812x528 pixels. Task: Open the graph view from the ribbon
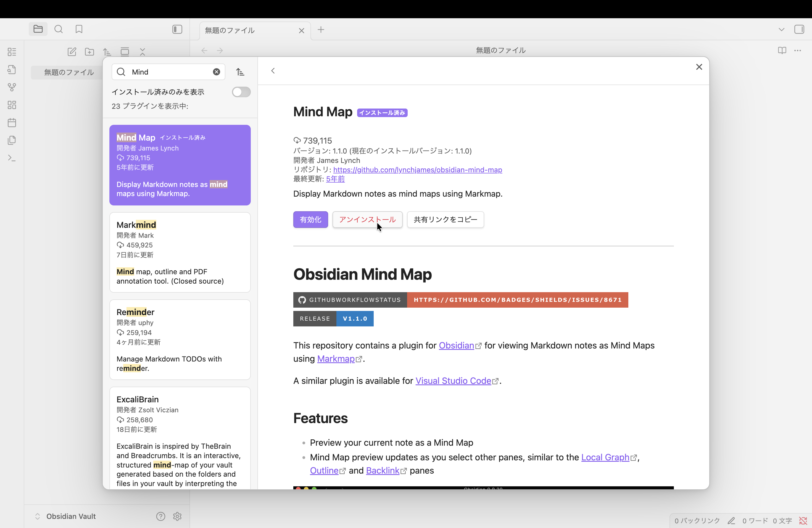(12, 87)
